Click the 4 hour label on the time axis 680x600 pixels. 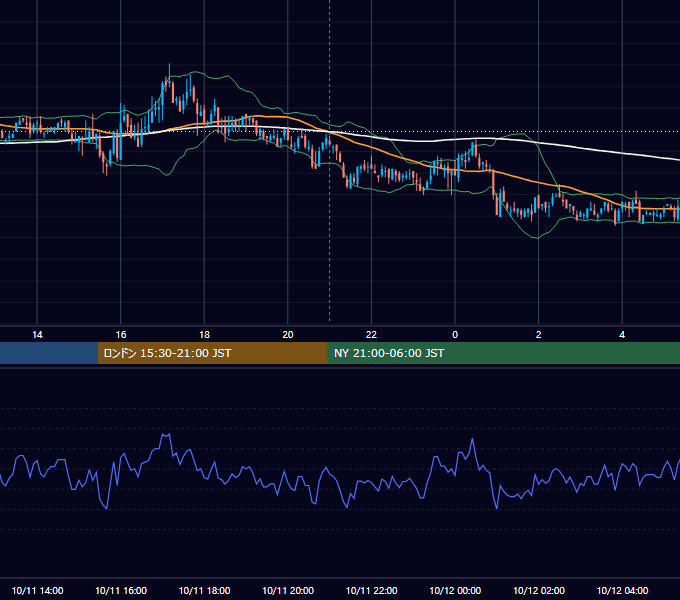622,335
